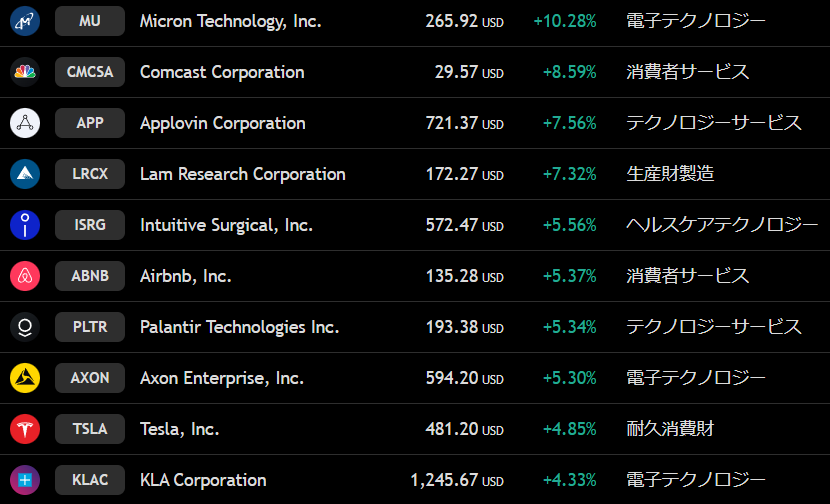Click the Applovin logo icon
Viewport: 830px width, 504px height.
[25, 123]
